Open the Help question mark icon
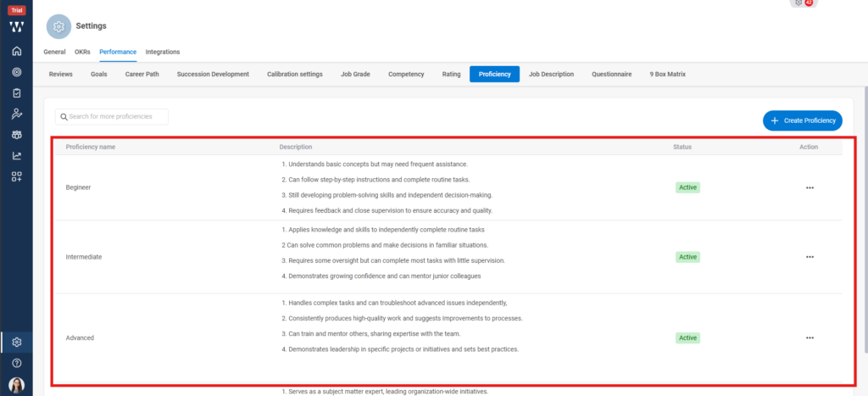Image resolution: width=868 pixels, height=396 pixels. pos(17,363)
